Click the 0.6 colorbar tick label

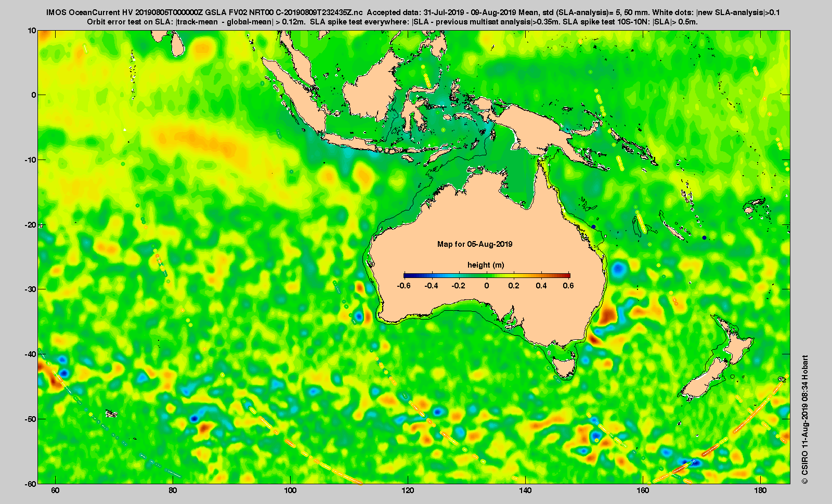568,286
